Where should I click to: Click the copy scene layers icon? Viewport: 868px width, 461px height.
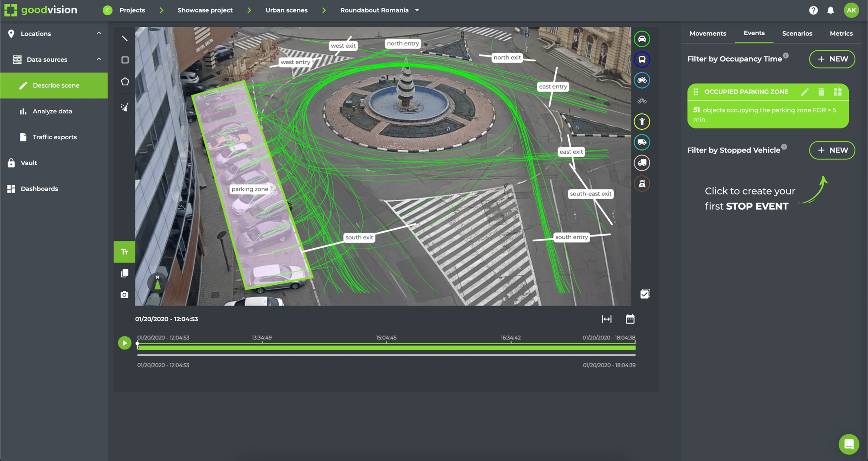point(125,273)
